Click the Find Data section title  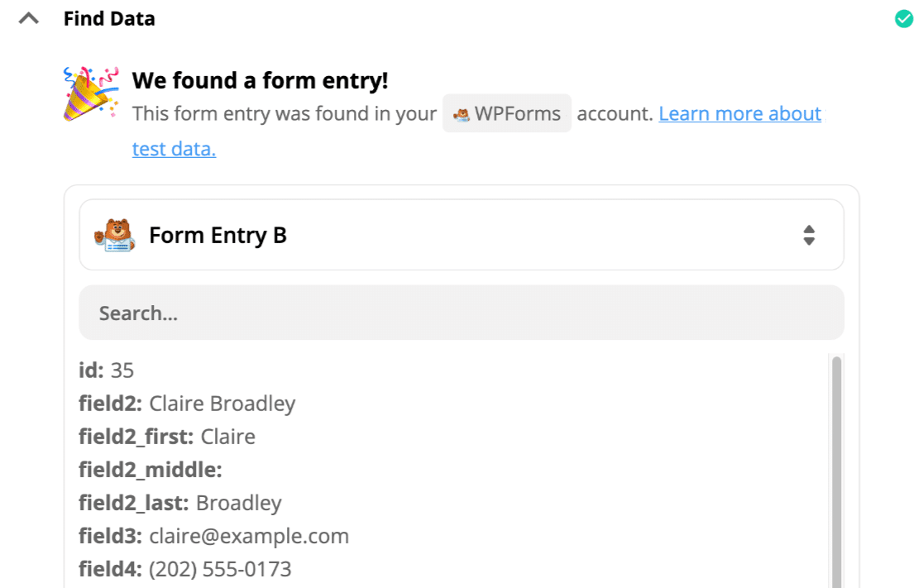point(109,18)
